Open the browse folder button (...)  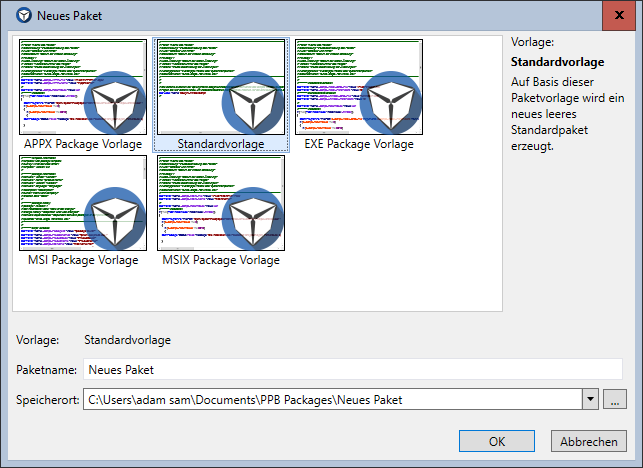pyautogui.click(x=614, y=401)
